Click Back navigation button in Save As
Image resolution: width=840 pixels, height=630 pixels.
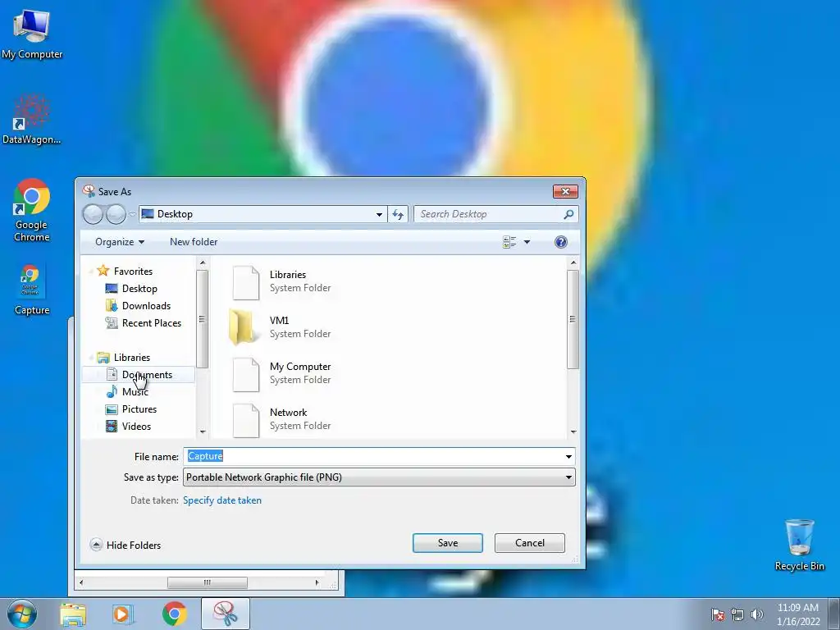coord(93,214)
